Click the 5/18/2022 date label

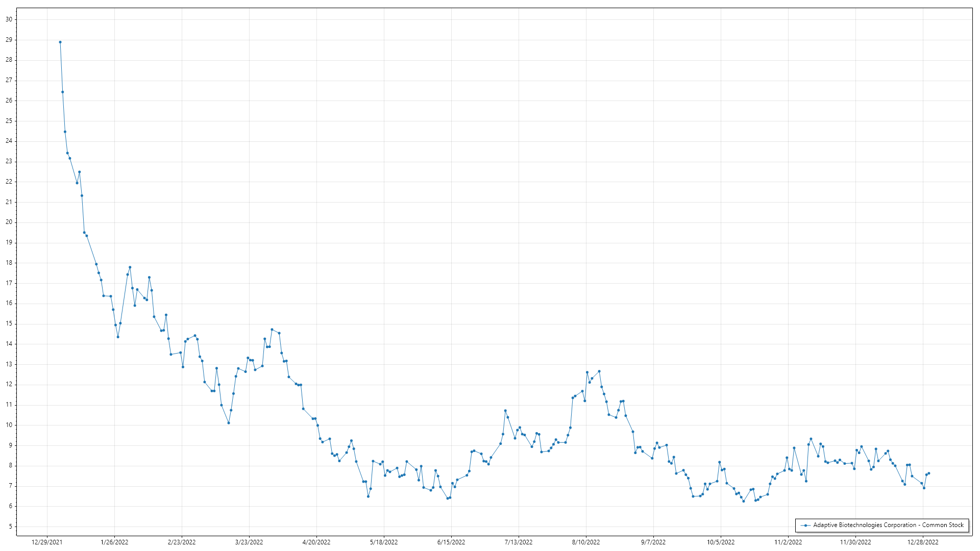[x=384, y=542]
